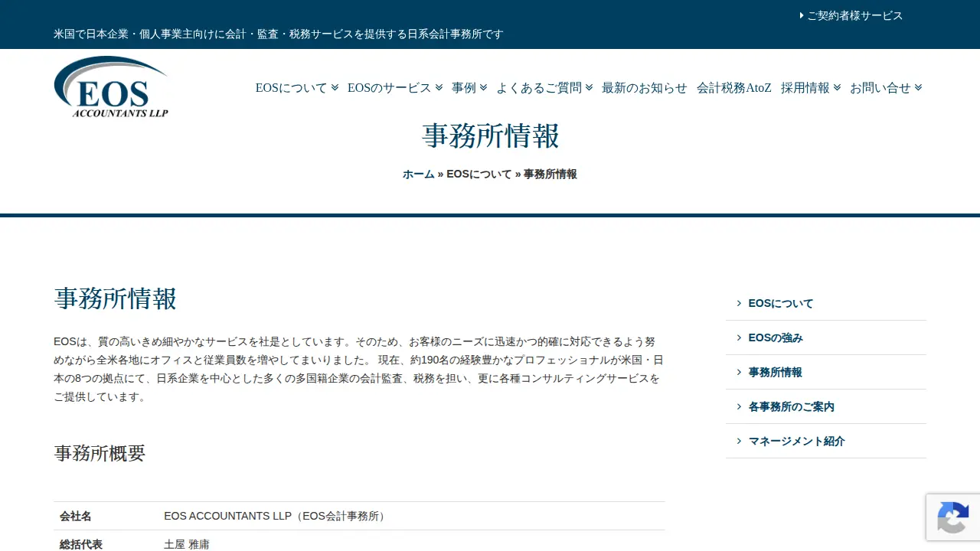Go to ホーム in the breadcrumb
The image size is (980, 551).
pos(419,174)
